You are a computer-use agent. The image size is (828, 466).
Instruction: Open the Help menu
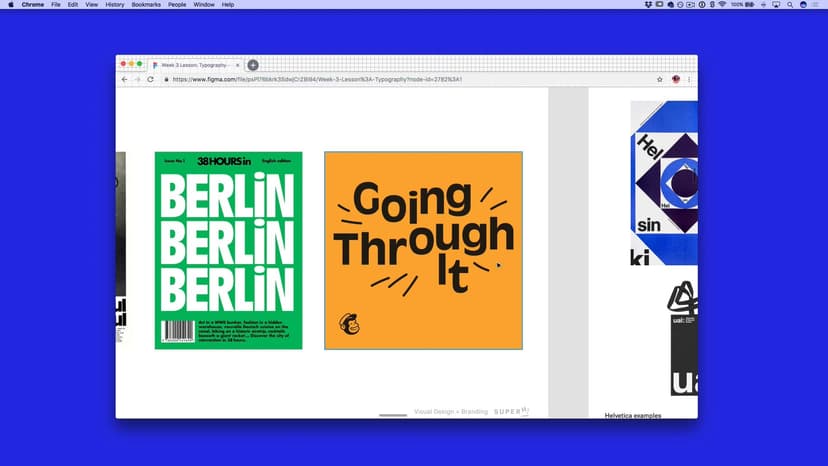pyautogui.click(x=228, y=5)
